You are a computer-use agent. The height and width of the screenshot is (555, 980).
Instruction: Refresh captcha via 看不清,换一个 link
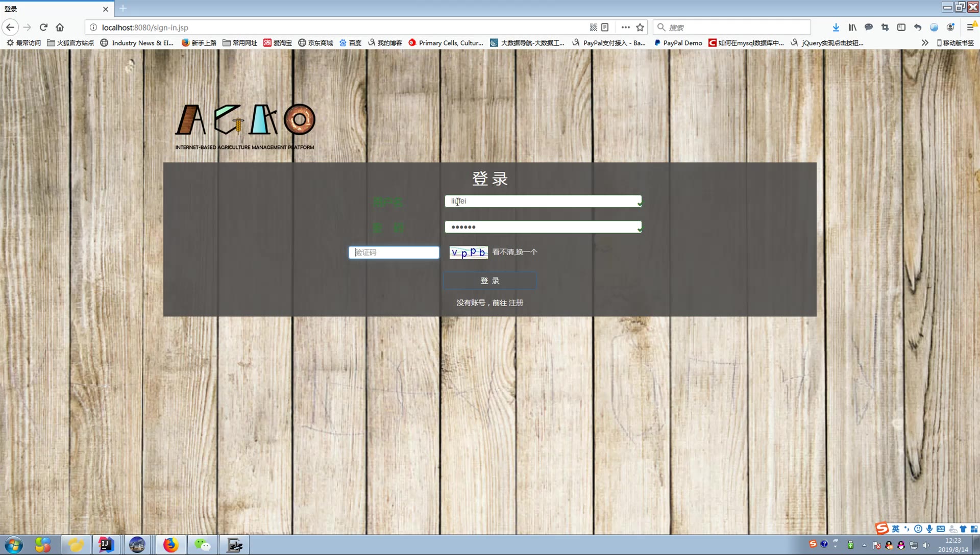tap(514, 252)
